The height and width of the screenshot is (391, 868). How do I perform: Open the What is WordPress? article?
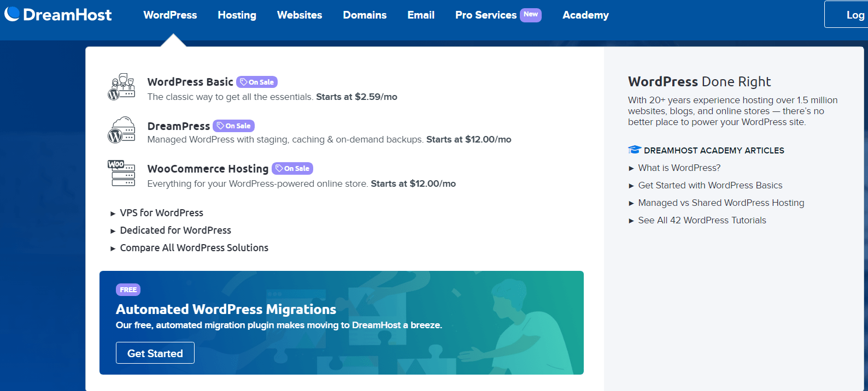point(679,168)
